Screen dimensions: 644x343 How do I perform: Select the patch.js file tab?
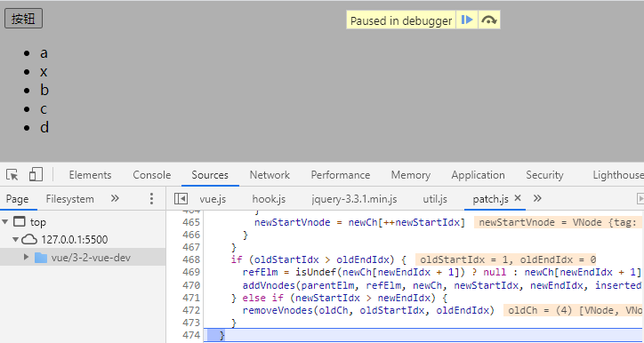490,199
